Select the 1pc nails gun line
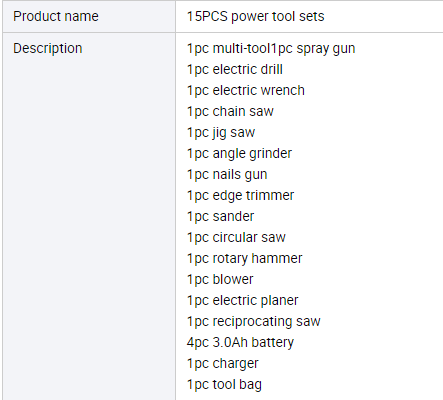The width and height of the screenshot is (443, 400). tap(227, 175)
